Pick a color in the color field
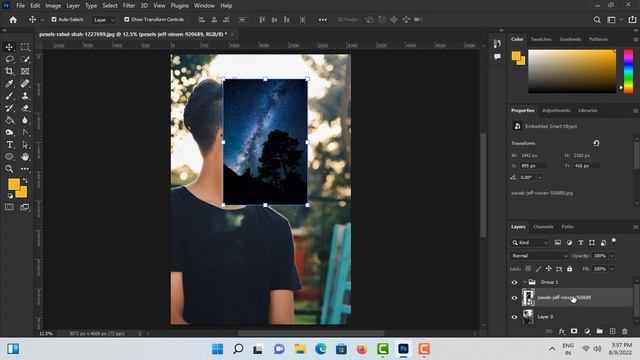 (572, 71)
